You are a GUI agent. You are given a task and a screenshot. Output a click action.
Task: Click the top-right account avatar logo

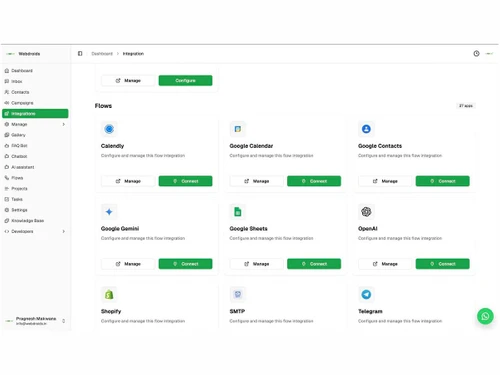coord(489,54)
